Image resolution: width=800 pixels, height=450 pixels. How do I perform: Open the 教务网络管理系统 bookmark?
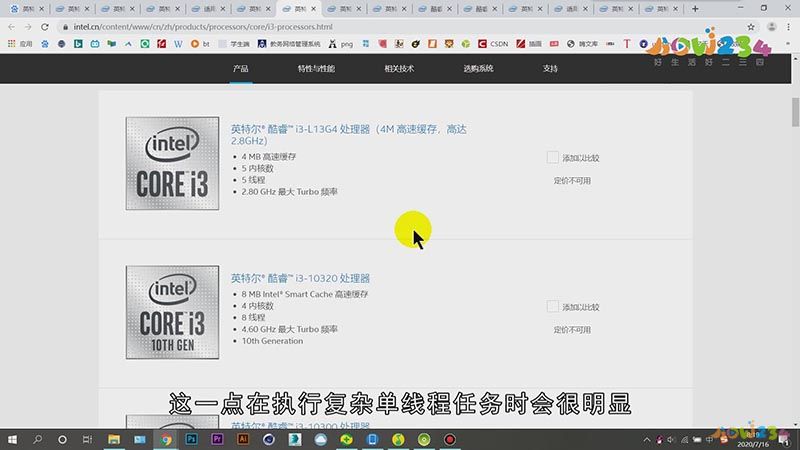click(x=289, y=44)
